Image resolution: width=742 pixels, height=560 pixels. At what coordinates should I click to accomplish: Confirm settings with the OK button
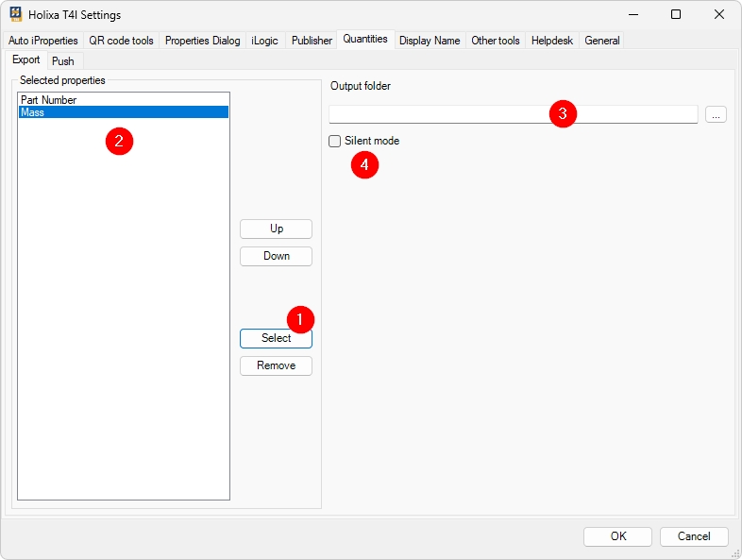click(x=617, y=536)
